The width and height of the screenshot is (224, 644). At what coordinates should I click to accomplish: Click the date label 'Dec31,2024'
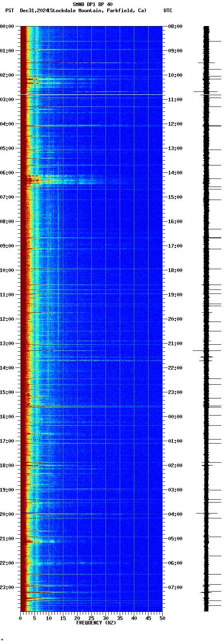(x=34, y=11)
